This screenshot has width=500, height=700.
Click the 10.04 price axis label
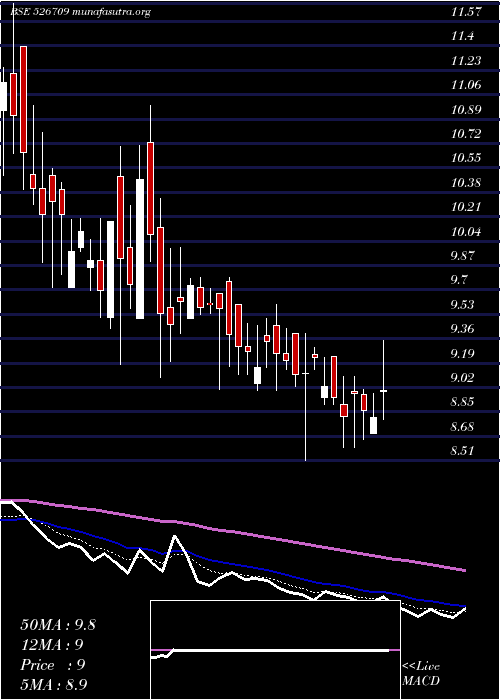pyautogui.click(x=466, y=231)
